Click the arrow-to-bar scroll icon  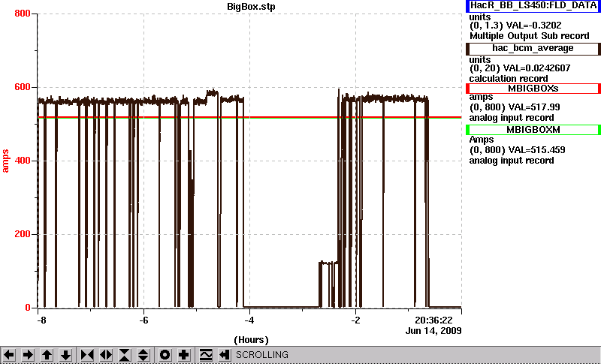click(224, 355)
